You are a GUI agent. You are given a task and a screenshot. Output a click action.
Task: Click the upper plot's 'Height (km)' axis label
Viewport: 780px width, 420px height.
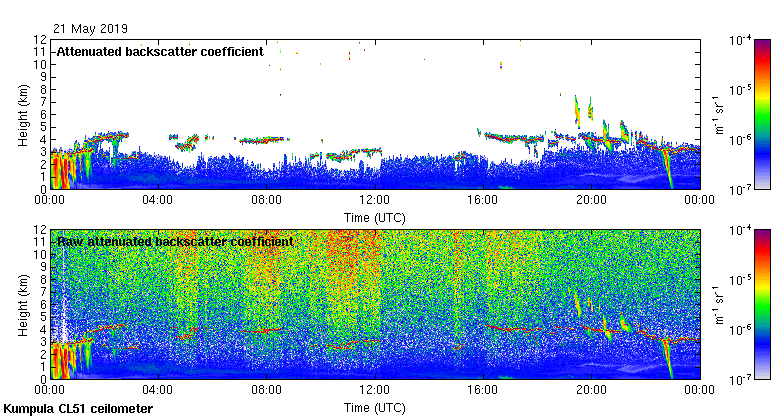coord(23,115)
